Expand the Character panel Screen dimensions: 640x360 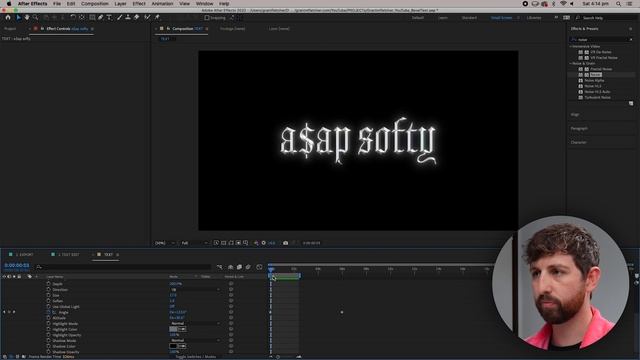[578, 142]
